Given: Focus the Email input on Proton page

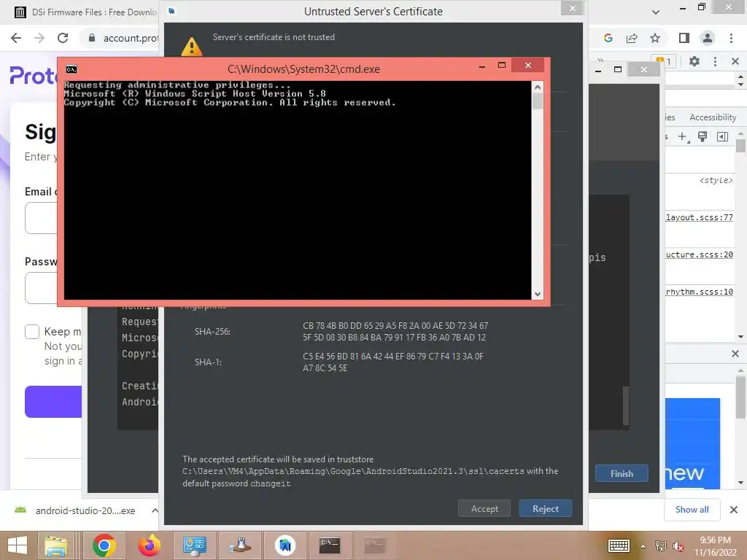Looking at the screenshot, I should 41,218.
